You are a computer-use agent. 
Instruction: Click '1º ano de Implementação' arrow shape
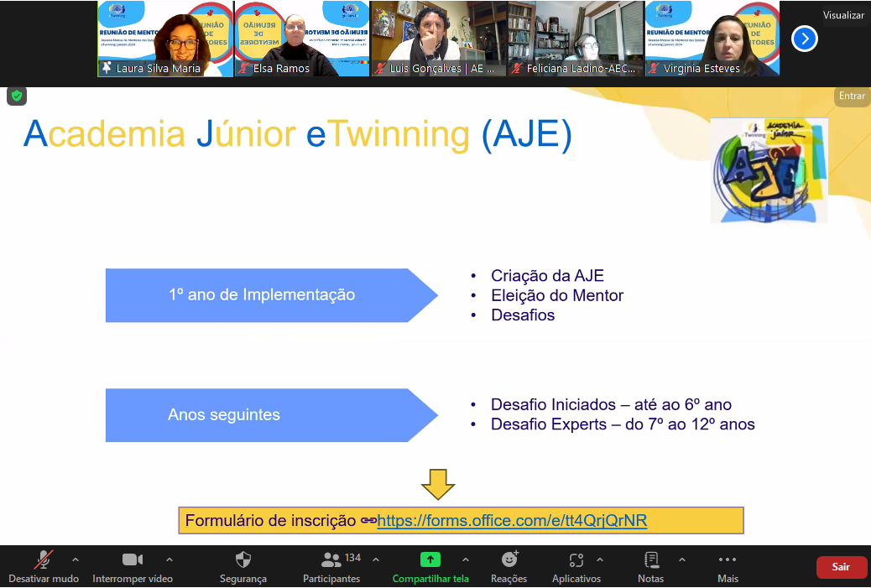[272, 295]
